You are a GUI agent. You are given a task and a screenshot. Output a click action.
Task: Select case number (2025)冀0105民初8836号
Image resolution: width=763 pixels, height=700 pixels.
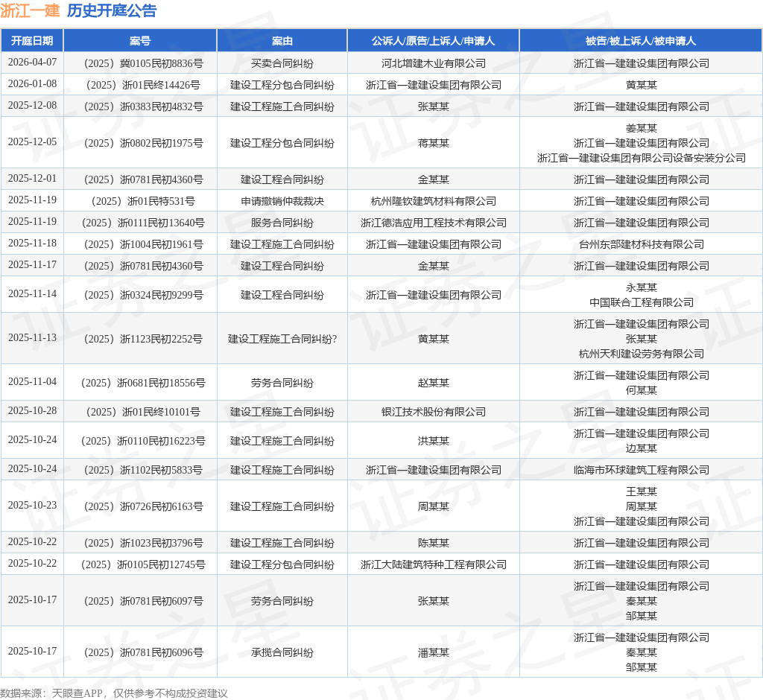[x=143, y=64]
